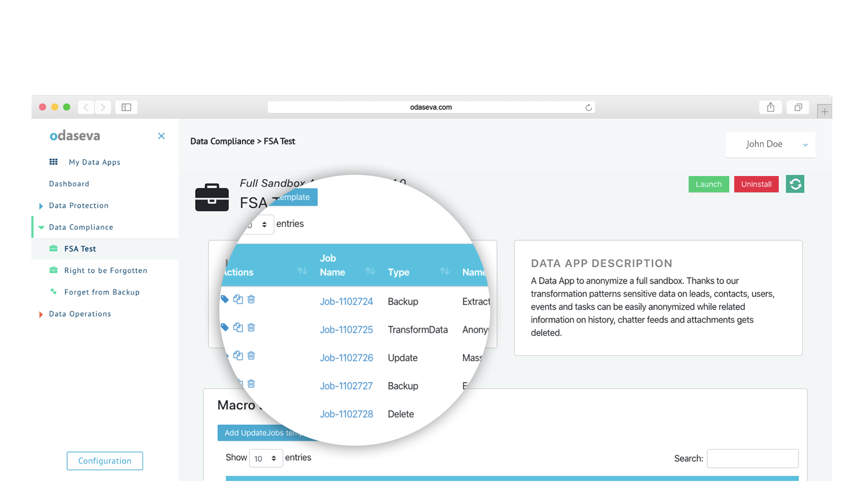The width and height of the screenshot is (868, 492).
Task: Click the odaseva.com address bar
Action: [431, 107]
